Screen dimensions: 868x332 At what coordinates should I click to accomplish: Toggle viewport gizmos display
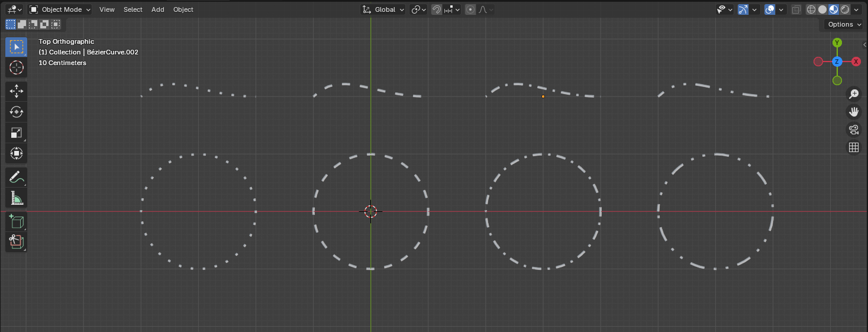pyautogui.click(x=743, y=9)
